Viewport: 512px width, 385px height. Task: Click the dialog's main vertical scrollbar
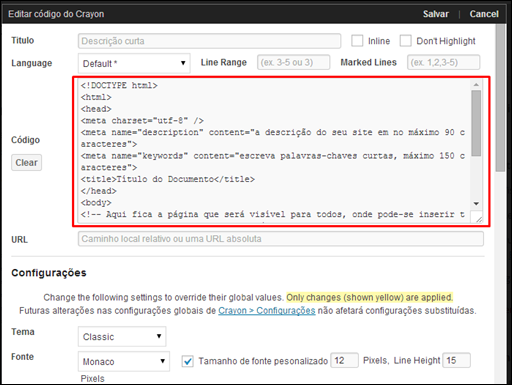click(x=500, y=98)
